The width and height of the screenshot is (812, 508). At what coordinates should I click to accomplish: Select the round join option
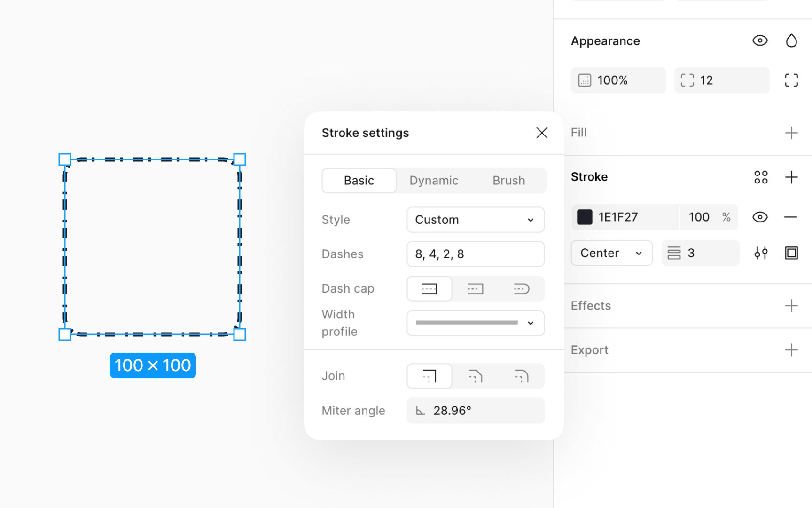coord(521,376)
